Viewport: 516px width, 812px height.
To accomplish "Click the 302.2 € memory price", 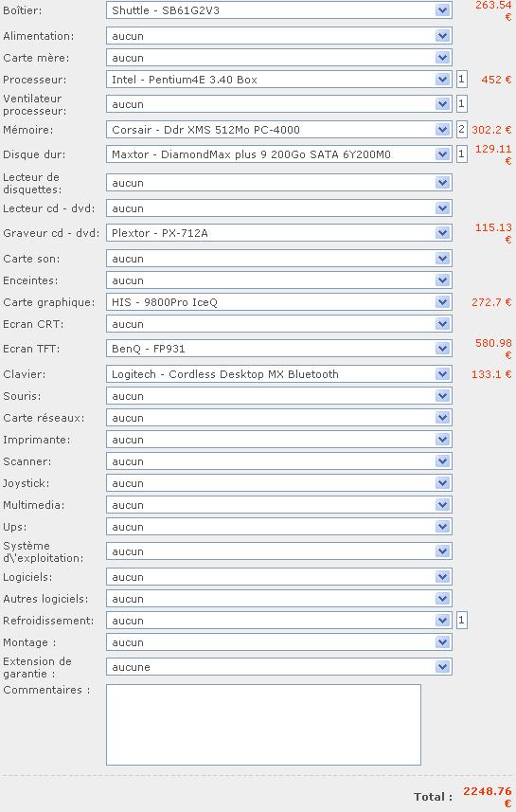I will (x=491, y=130).
